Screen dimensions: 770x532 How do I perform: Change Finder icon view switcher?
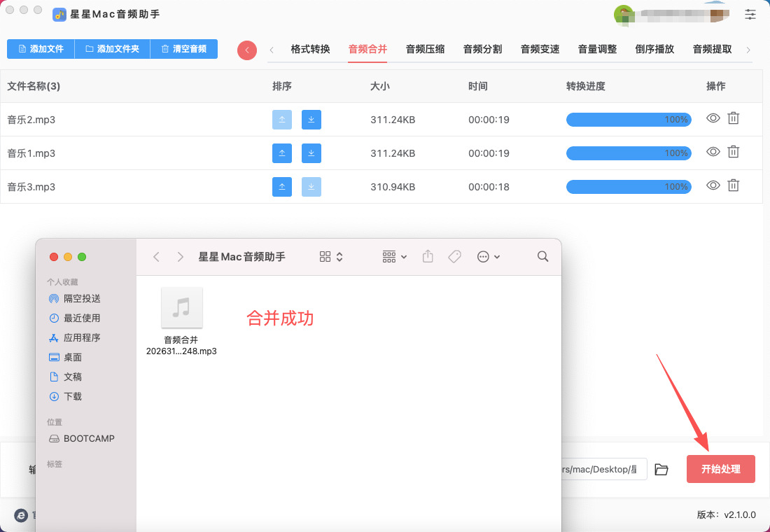[x=330, y=257]
